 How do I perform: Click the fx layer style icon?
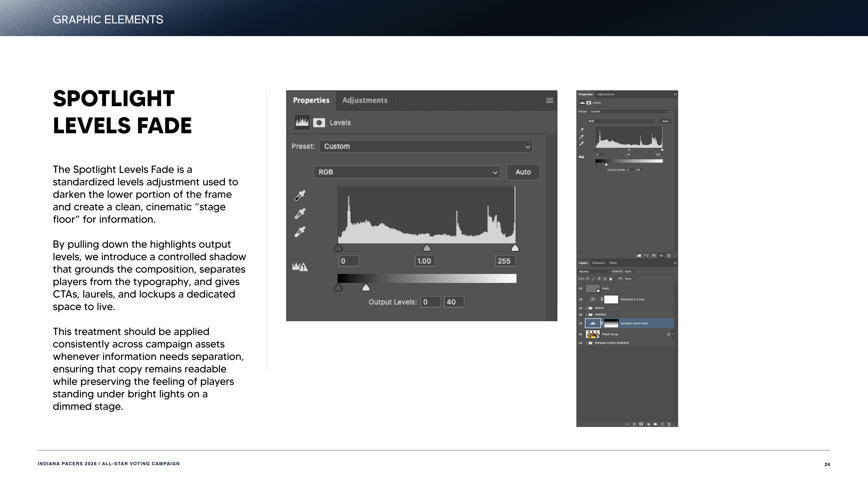(634, 424)
